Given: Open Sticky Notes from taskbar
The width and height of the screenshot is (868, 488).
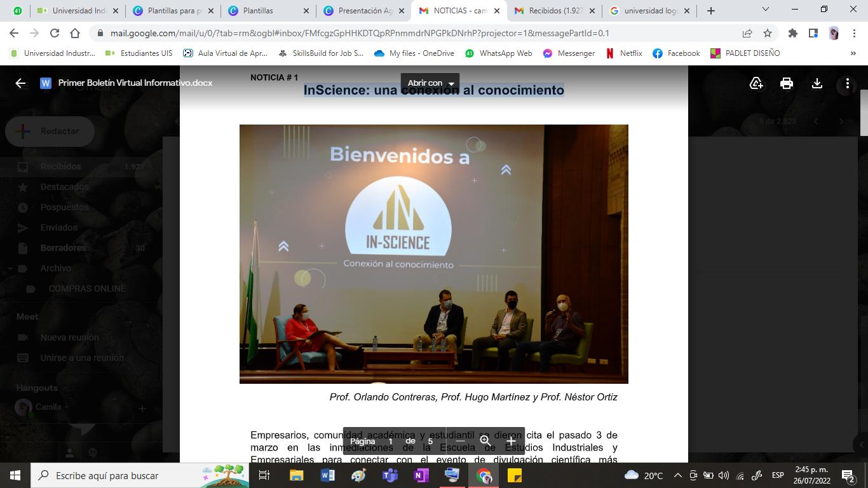Looking at the screenshot, I should pyautogui.click(x=515, y=475).
